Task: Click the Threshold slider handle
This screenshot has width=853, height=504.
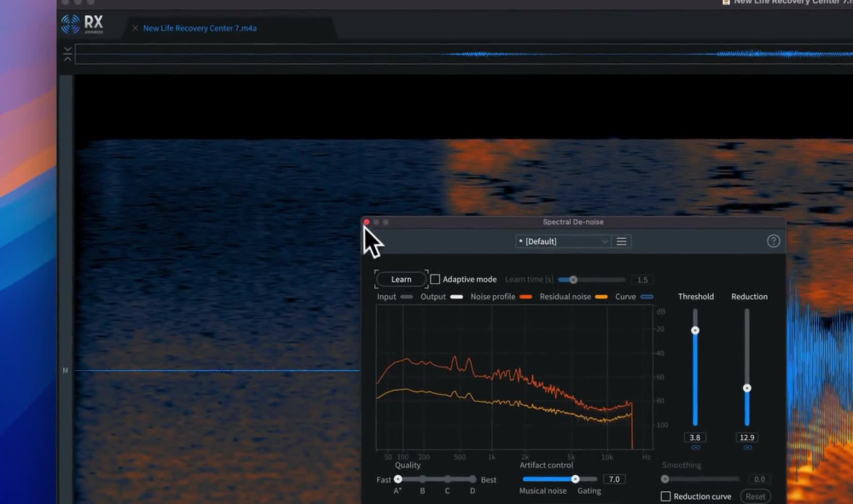Action: 694,331
